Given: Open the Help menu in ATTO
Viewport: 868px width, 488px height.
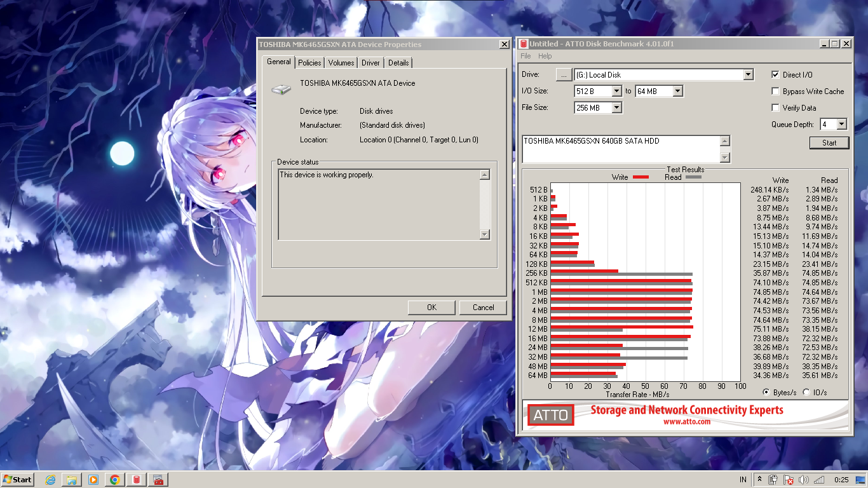Looking at the screenshot, I should pos(545,56).
